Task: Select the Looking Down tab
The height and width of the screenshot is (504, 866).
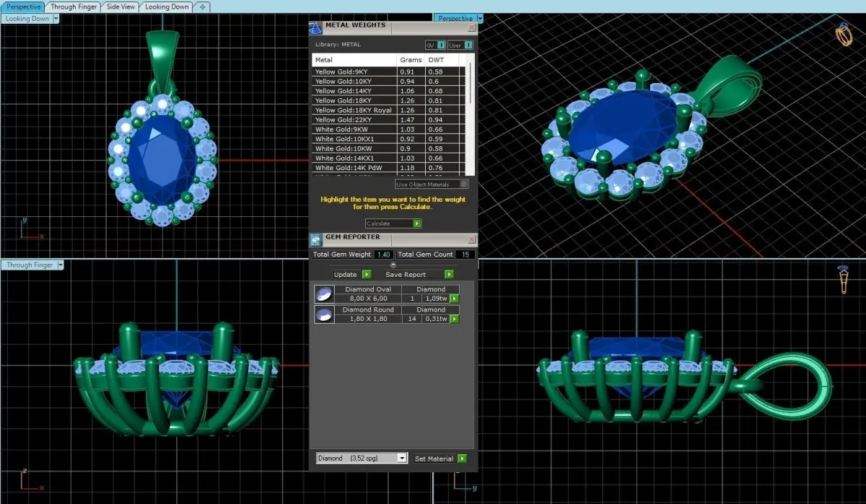Action: [x=167, y=6]
